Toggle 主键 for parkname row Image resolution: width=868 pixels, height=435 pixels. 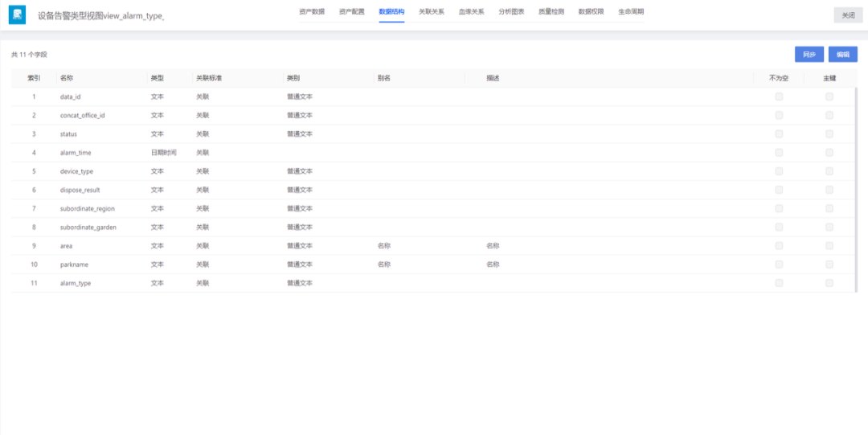point(829,265)
